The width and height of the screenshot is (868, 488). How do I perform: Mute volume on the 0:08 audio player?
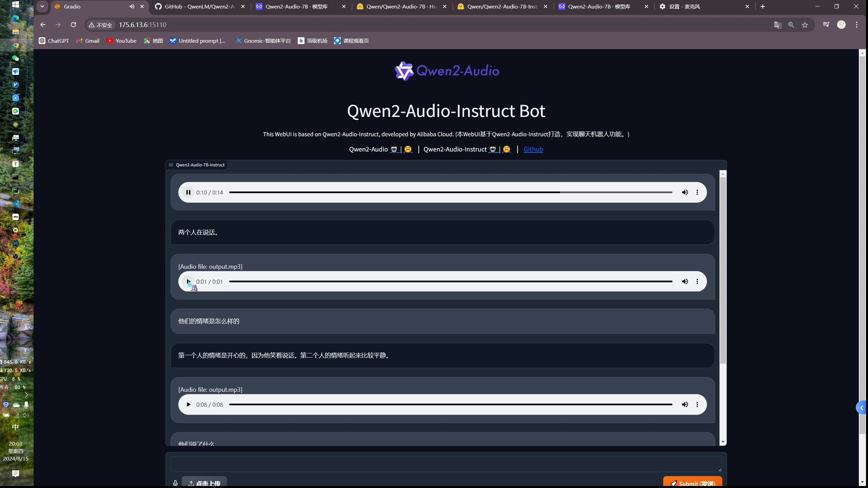pos(685,405)
